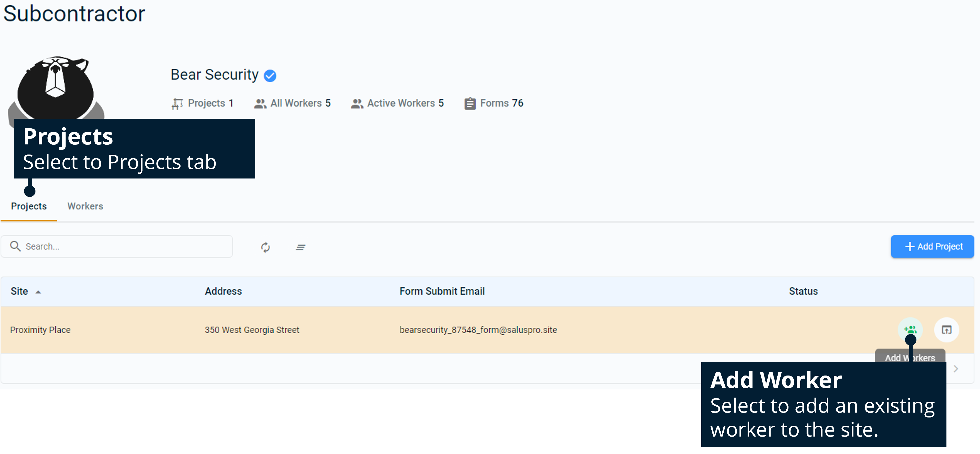Click the Bear Security company name
The width and height of the screenshot is (980, 454).
(214, 75)
